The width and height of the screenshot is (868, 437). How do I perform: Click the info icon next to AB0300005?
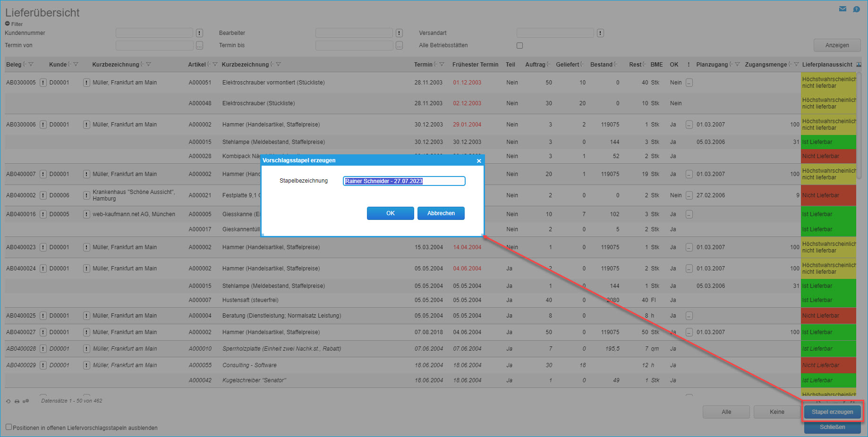tap(43, 83)
